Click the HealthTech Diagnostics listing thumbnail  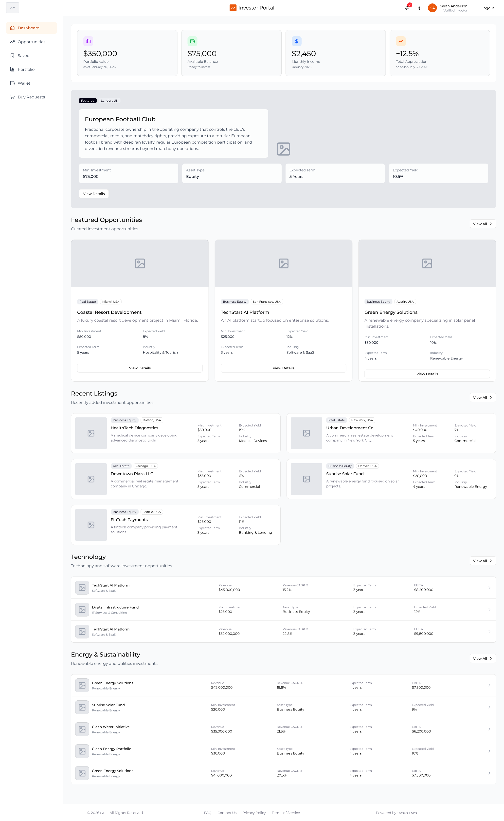coord(91,433)
